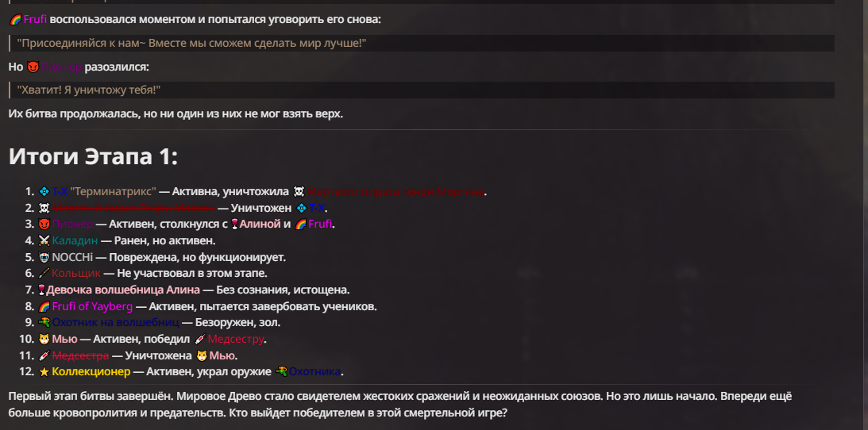
Task: Click the blue diamond icon starting list item 1
Action: [44, 191]
